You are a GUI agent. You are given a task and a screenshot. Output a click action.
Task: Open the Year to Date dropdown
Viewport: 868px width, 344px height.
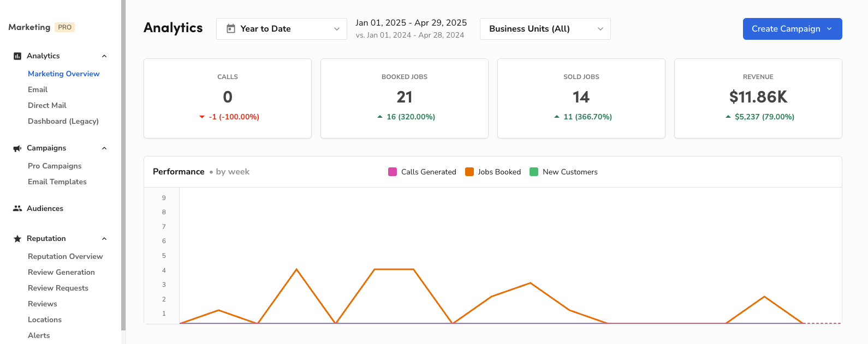coord(282,29)
